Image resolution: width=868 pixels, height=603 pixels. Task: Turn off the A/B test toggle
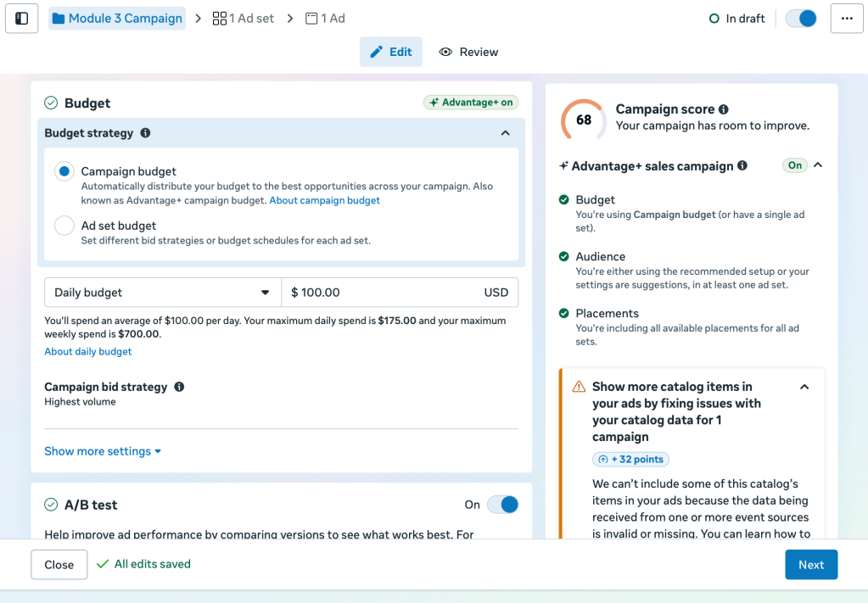(502, 505)
